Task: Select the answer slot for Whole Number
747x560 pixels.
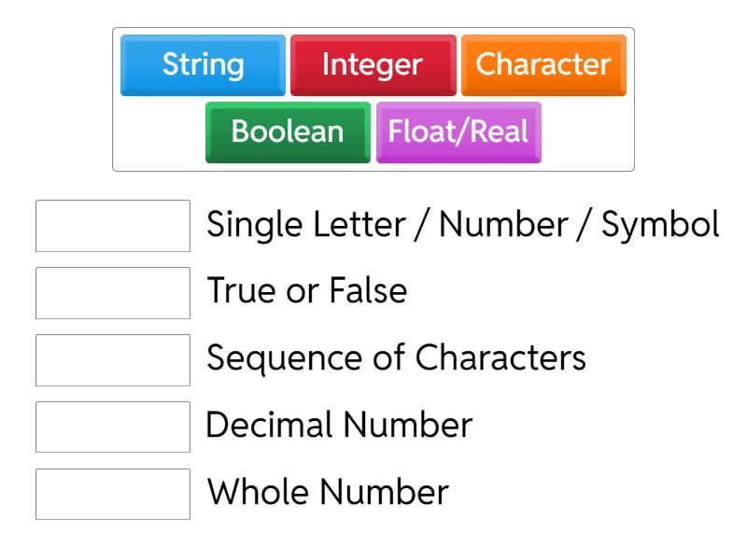Action: tap(113, 494)
